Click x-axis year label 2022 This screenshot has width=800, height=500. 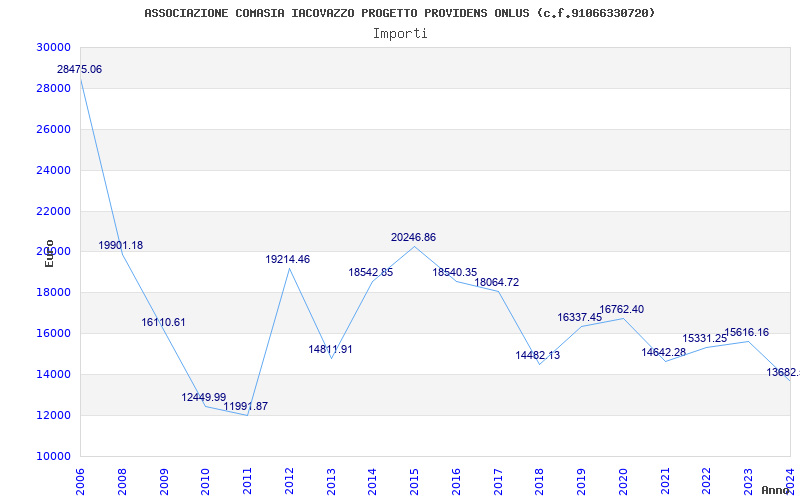click(x=707, y=482)
